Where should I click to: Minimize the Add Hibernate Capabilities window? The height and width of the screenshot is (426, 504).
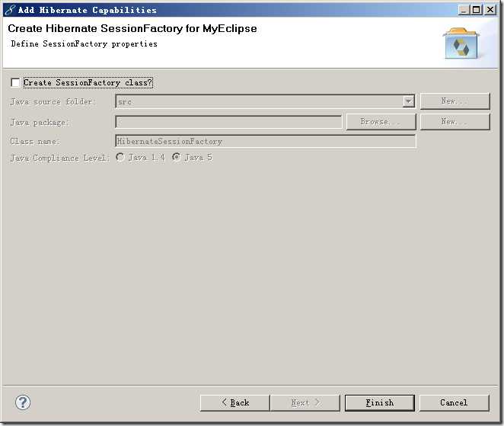[x=464, y=10]
